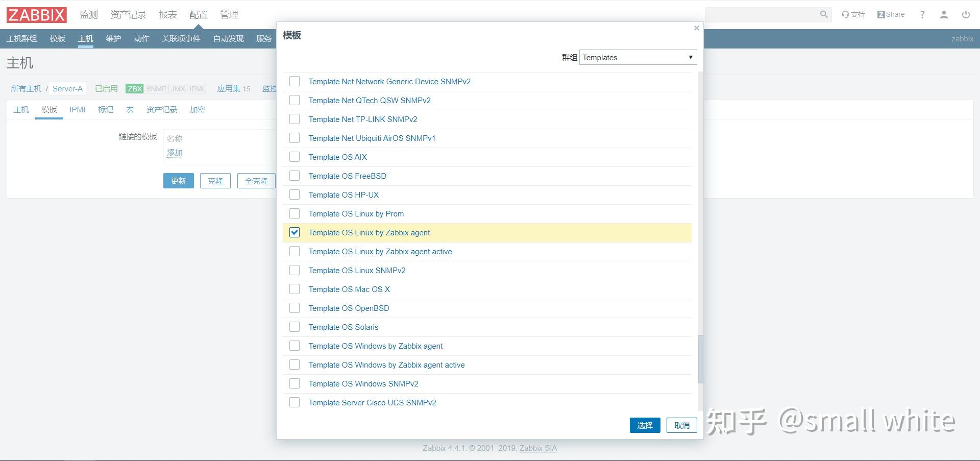Screen dimensions: 980x461
Task: Check Template Net Network Generic Device SNMPv2
Action: point(295,81)
